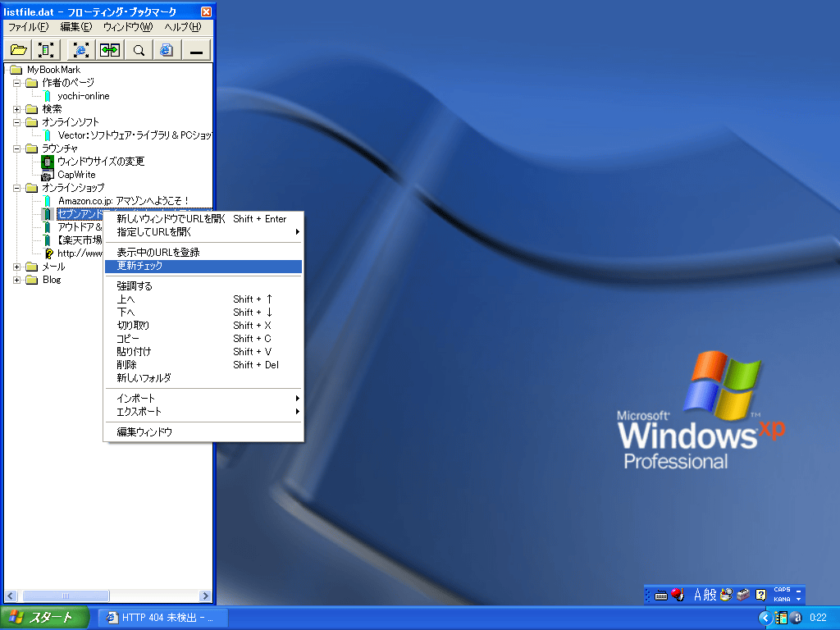
Task: Choose 切り取り in the context menu
Action: click(203, 325)
